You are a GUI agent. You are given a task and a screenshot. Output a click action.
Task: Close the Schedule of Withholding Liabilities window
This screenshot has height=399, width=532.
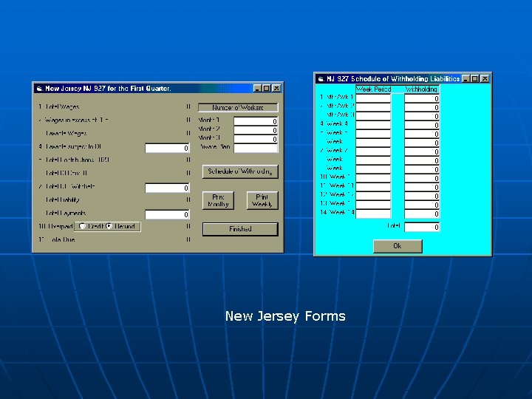point(485,79)
